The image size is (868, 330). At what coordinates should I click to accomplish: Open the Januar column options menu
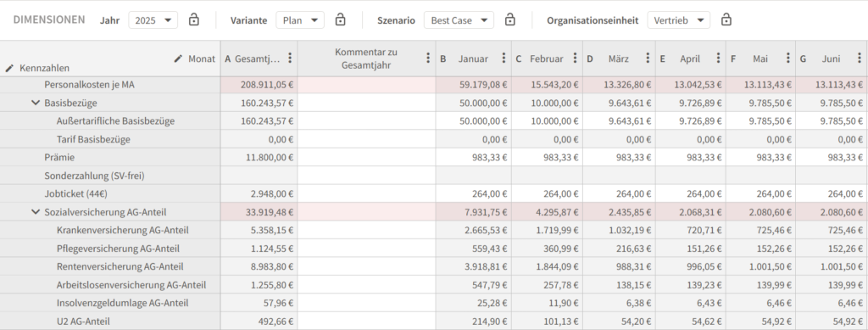click(x=504, y=59)
